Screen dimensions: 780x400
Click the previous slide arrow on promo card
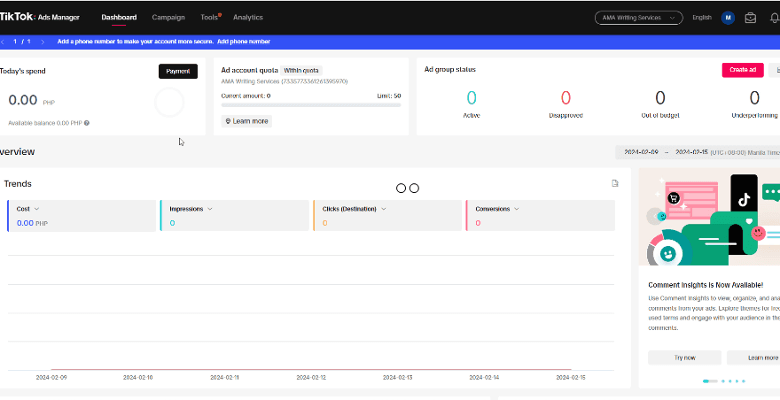click(654, 216)
